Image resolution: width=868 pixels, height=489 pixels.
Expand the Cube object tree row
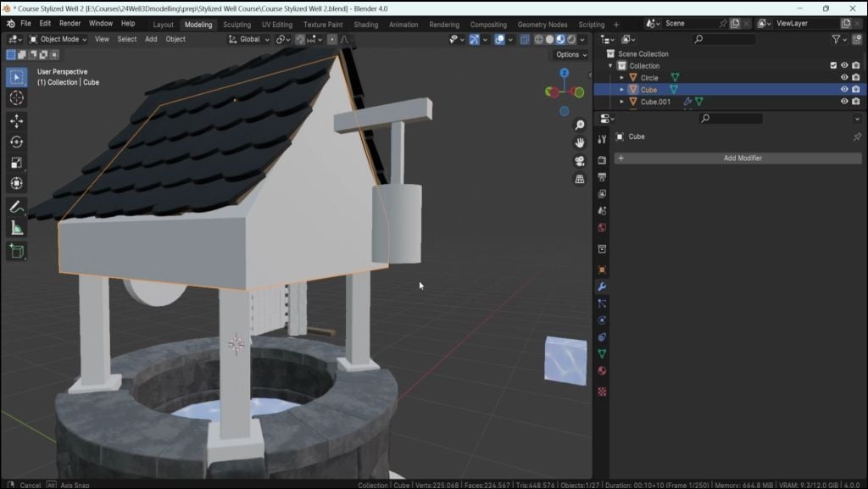(x=621, y=90)
